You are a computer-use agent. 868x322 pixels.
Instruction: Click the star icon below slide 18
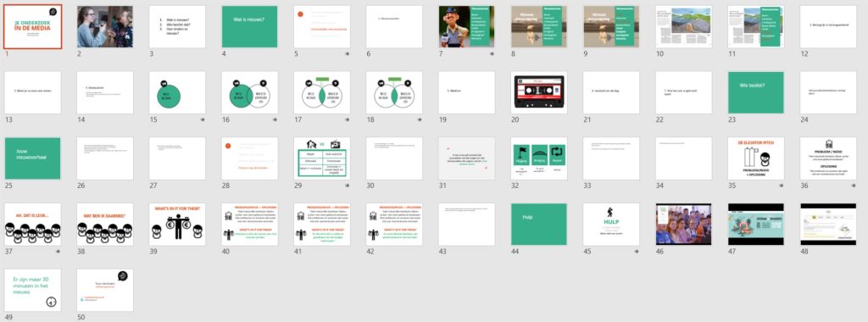tap(419, 119)
